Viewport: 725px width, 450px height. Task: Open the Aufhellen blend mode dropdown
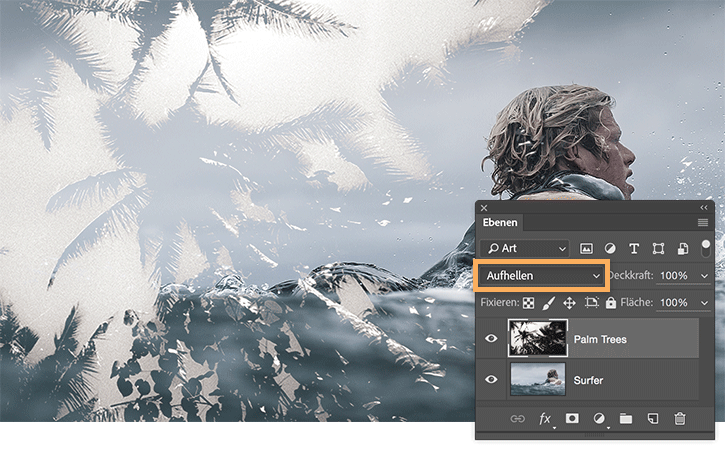coord(541,276)
